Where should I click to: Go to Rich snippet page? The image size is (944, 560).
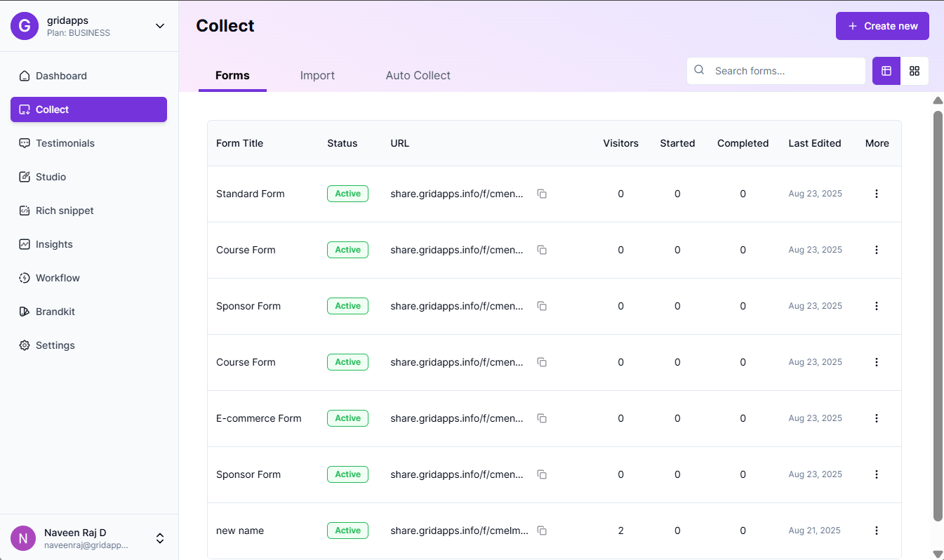[65, 211]
